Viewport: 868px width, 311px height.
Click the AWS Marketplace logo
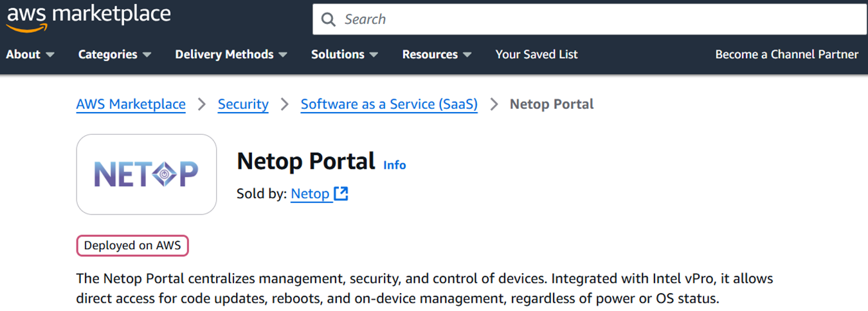pos(88,17)
